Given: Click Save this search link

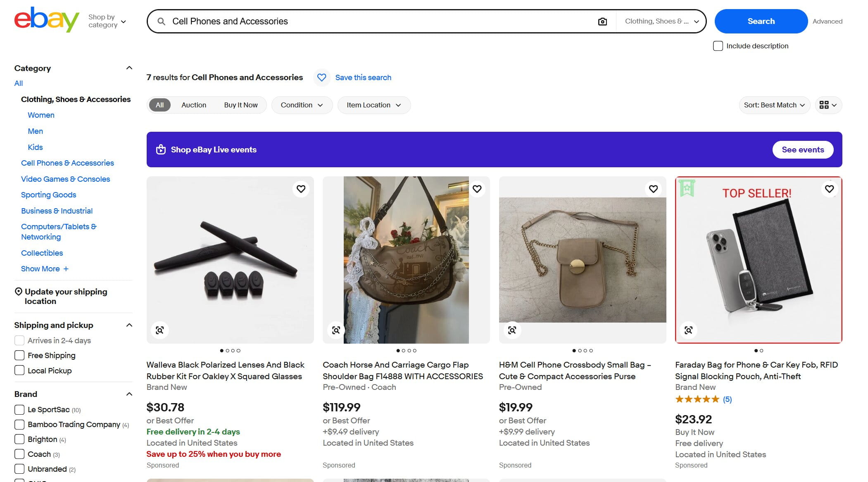Looking at the screenshot, I should click(363, 78).
